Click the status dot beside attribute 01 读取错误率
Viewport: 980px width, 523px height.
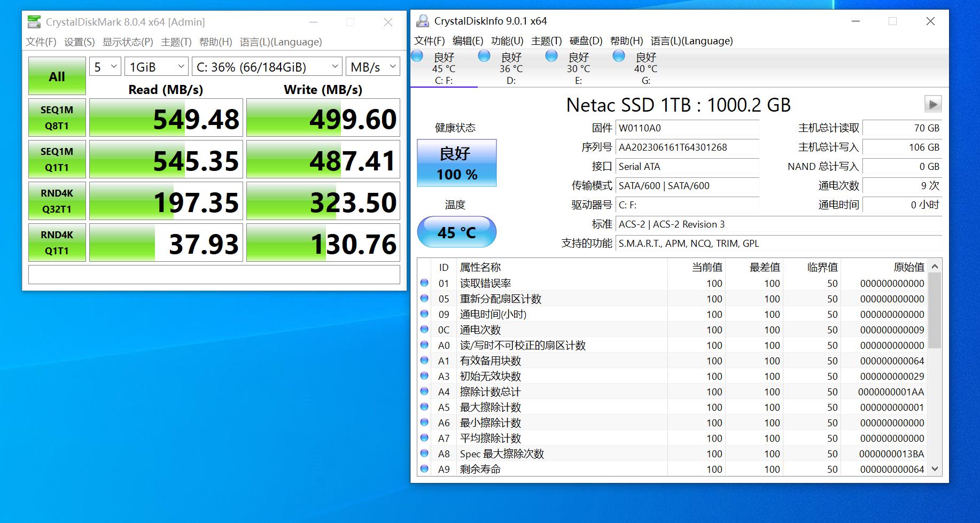425,283
